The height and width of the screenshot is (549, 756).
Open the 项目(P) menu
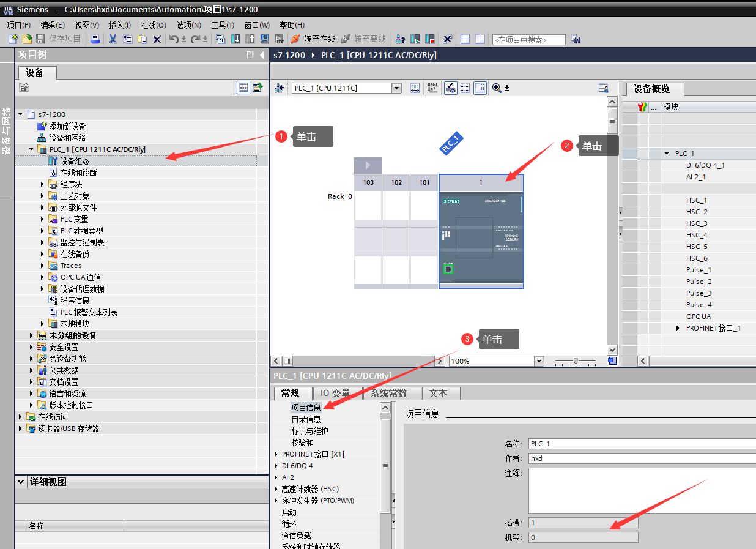coord(18,25)
